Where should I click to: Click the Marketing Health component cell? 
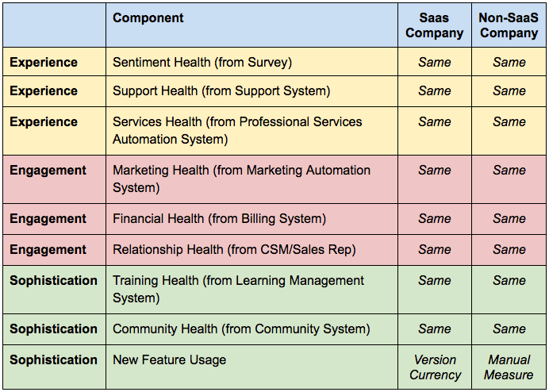241,179
